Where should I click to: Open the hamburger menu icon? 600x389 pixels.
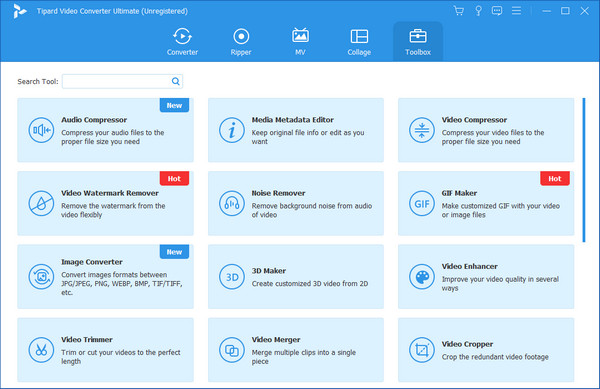(516, 11)
